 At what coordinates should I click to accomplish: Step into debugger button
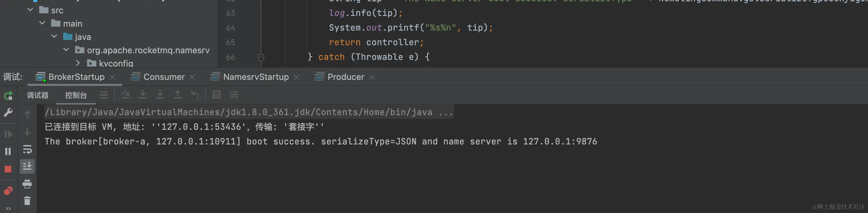(143, 95)
